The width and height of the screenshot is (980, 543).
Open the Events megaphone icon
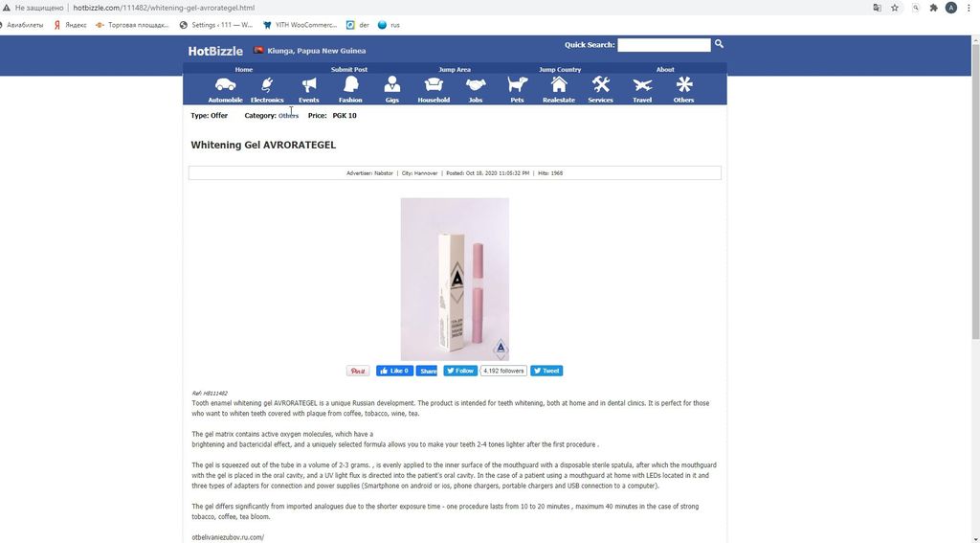(x=309, y=84)
